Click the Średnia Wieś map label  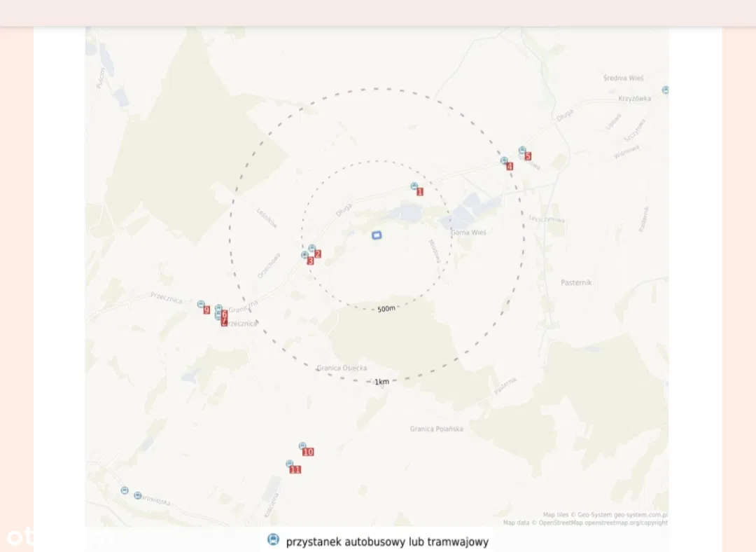(x=623, y=78)
